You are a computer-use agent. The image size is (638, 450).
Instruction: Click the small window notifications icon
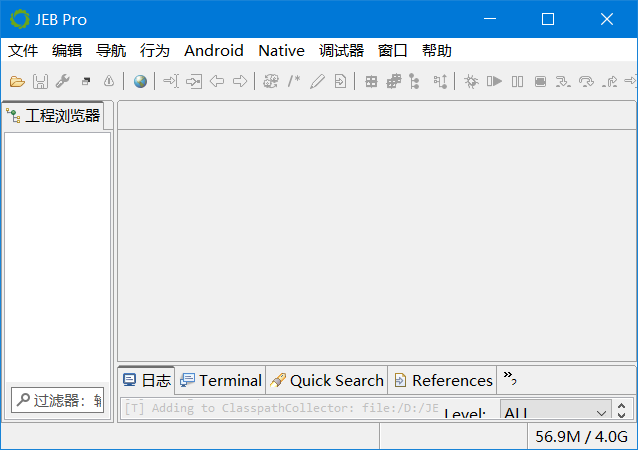(x=86, y=81)
